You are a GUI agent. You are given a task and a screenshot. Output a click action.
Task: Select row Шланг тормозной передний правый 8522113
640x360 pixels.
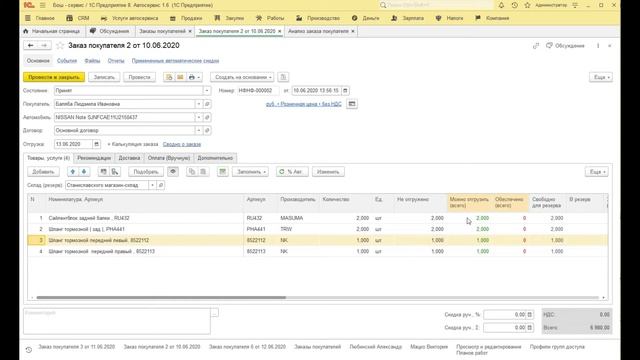click(x=318, y=251)
